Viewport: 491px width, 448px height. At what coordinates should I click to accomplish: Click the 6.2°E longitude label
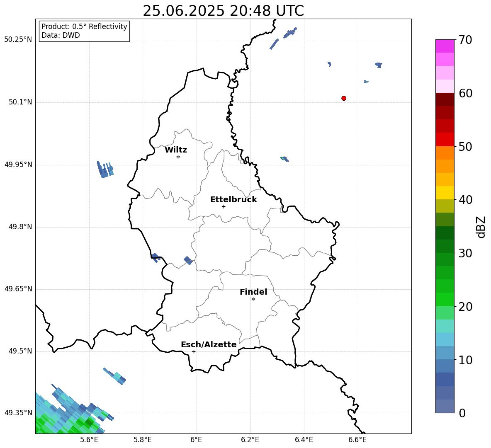click(x=250, y=440)
